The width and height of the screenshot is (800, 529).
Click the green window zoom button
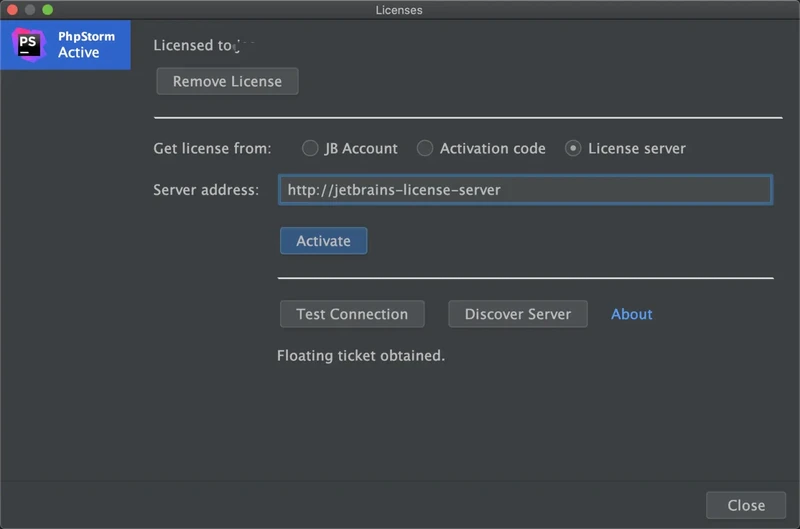click(x=47, y=10)
